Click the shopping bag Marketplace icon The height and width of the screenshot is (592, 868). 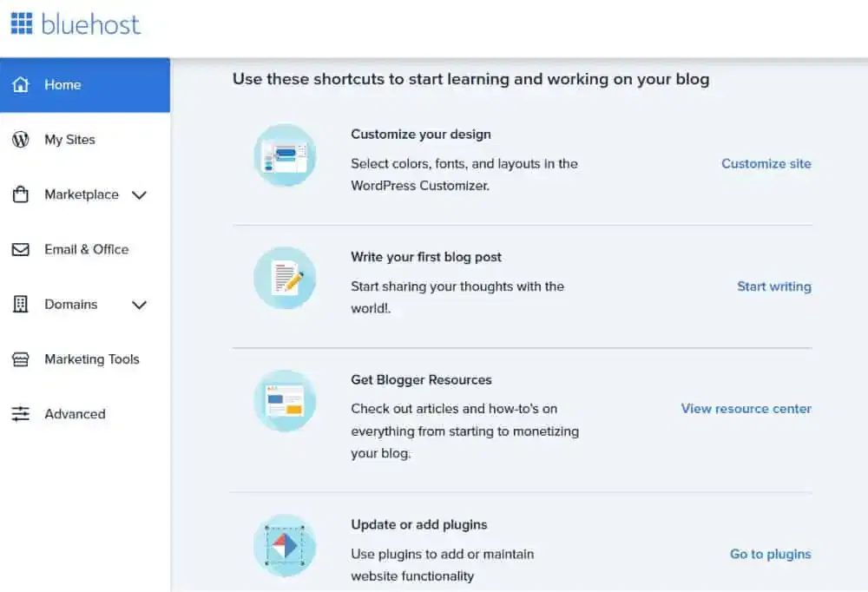click(21, 194)
